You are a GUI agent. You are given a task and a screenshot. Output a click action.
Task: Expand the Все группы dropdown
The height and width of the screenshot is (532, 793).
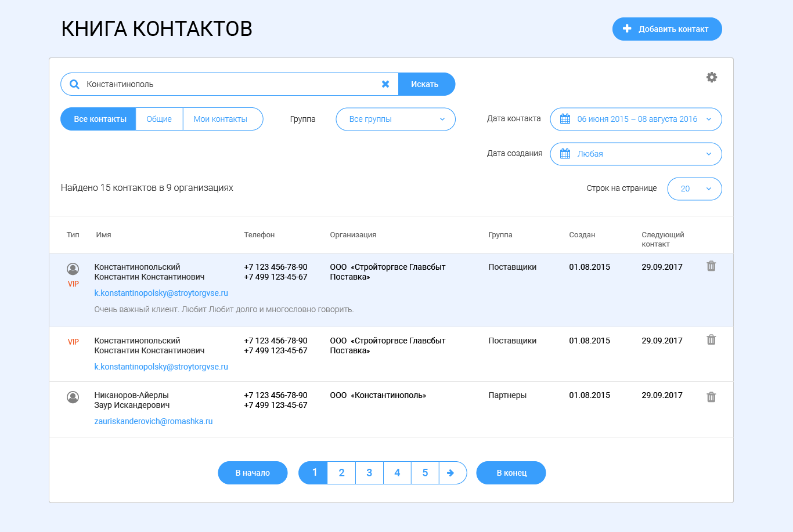click(395, 119)
